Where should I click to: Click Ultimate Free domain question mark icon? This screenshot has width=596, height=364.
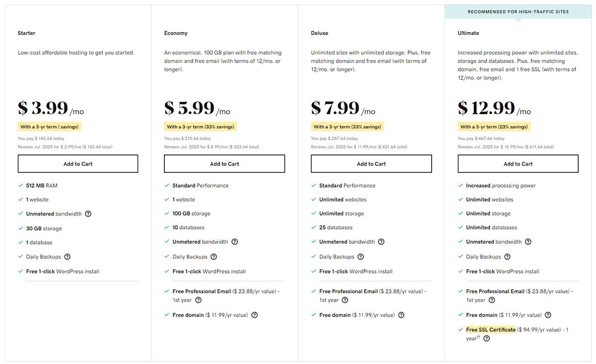548,315
